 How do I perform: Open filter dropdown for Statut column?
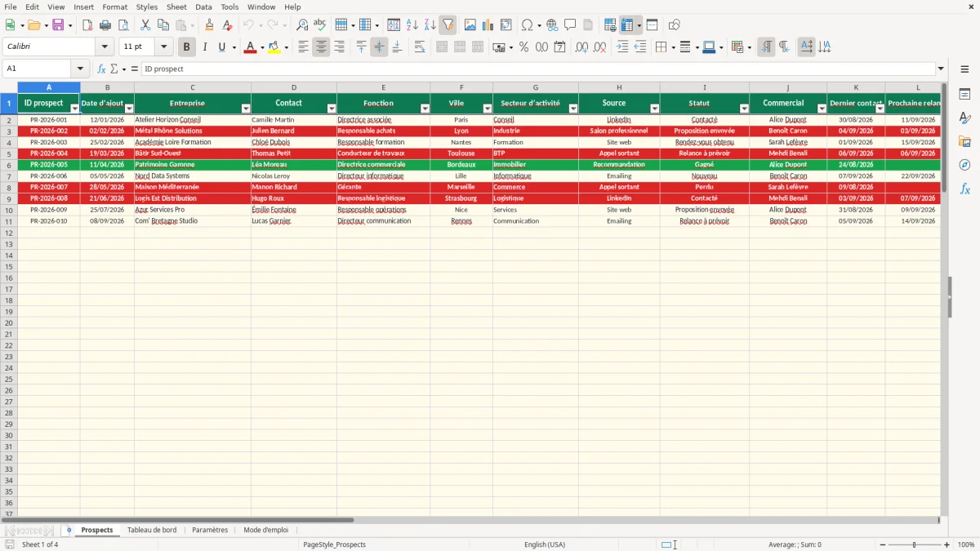(x=744, y=109)
